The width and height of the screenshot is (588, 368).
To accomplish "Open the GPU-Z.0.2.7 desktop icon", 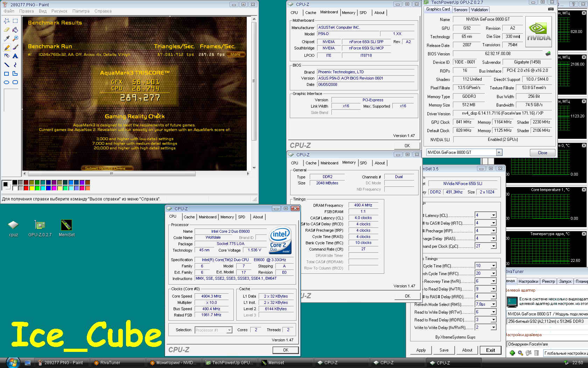I will click(x=40, y=229).
